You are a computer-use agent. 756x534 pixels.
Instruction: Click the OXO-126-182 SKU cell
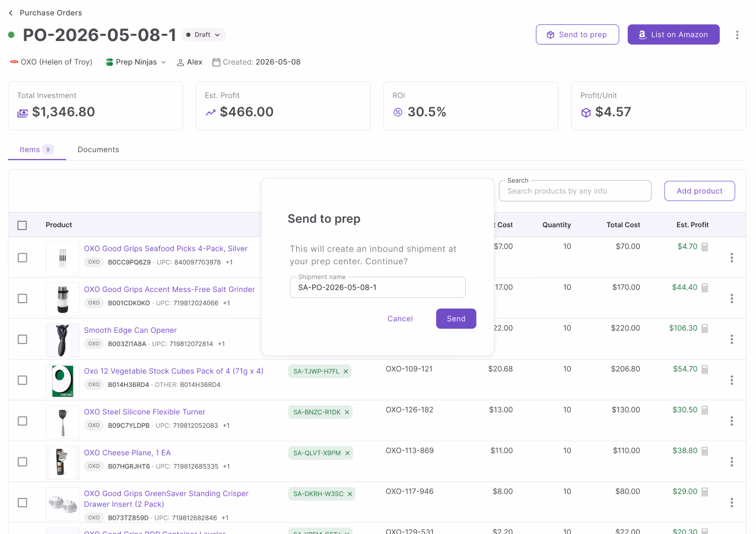coord(409,410)
